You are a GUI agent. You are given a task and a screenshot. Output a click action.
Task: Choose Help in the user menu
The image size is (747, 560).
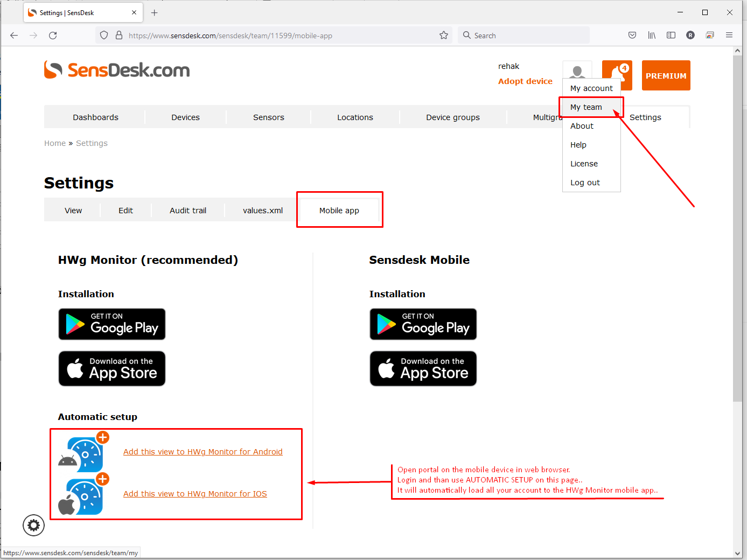pyautogui.click(x=591, y=145)
